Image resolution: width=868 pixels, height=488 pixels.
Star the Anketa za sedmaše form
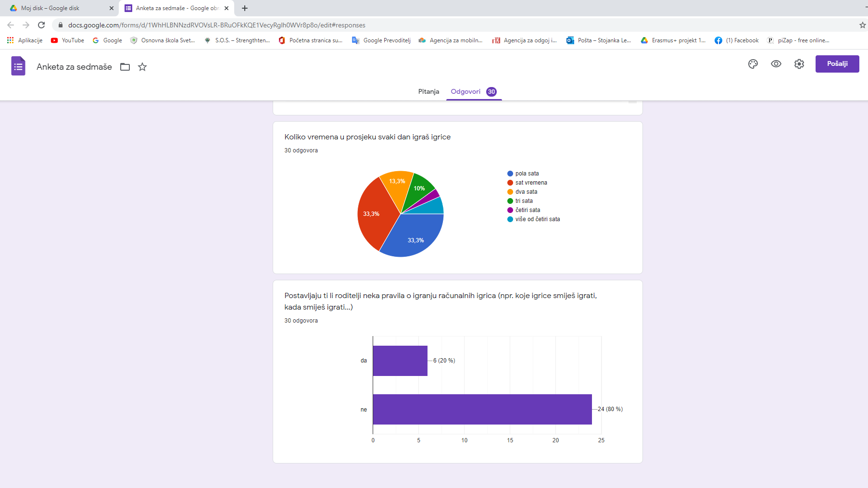pyautogui.click(x=142, y=67)
